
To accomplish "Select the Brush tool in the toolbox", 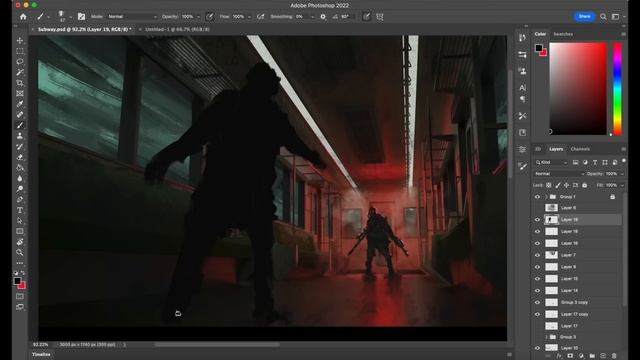I will point(20,125).
